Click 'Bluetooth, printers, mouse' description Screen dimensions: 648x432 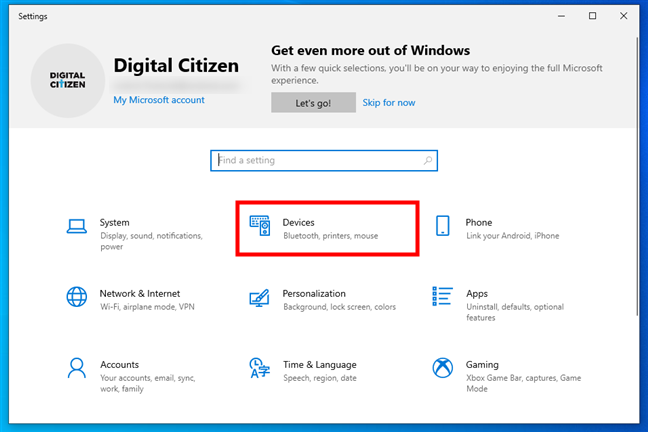coord(331,236)
